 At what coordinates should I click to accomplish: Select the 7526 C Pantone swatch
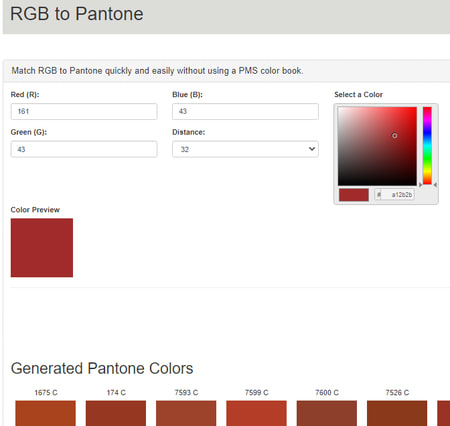pyautogui.click(x=397, y=413)
